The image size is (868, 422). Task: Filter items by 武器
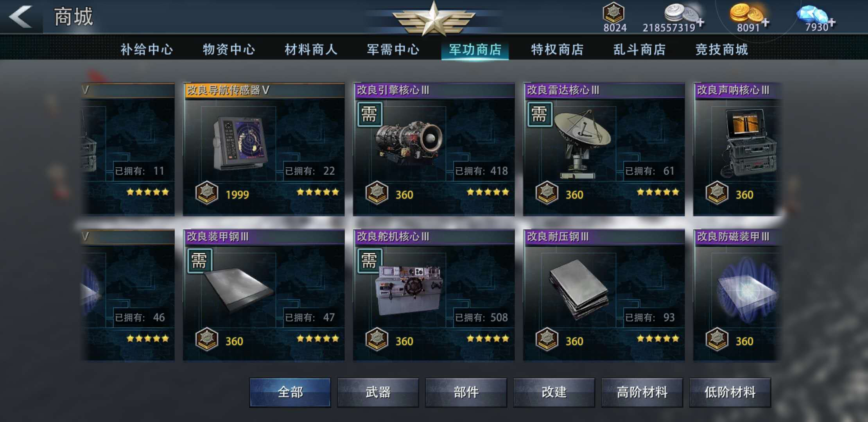click(x=378, y=392)
